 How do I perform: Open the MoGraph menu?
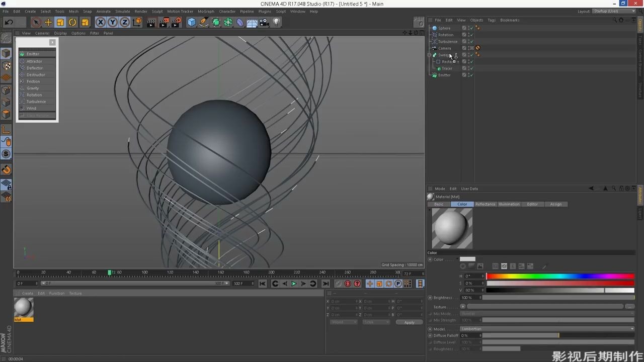click(x=205, y=11)
